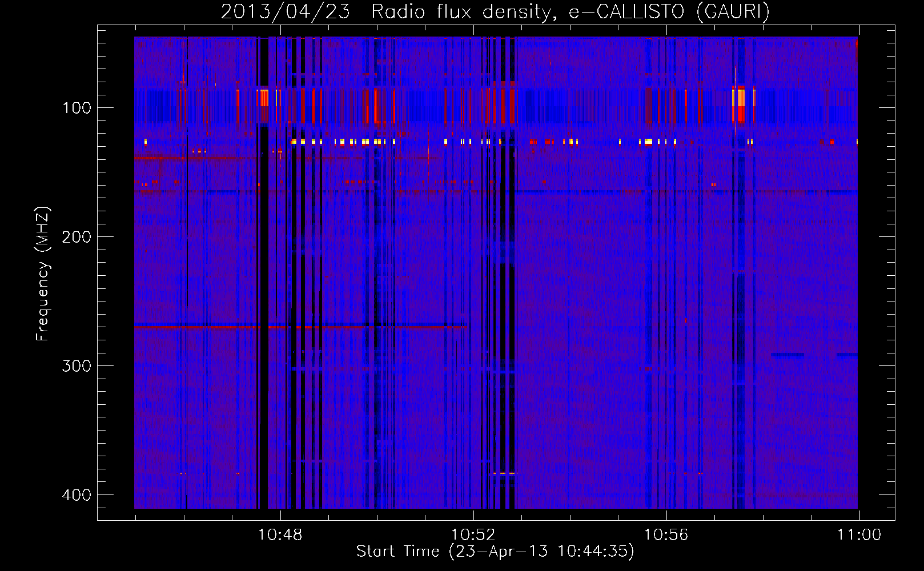This screenshot has width=924, height=571.
Task: Click the '10:52' time tick label
Action: point(473,535)
